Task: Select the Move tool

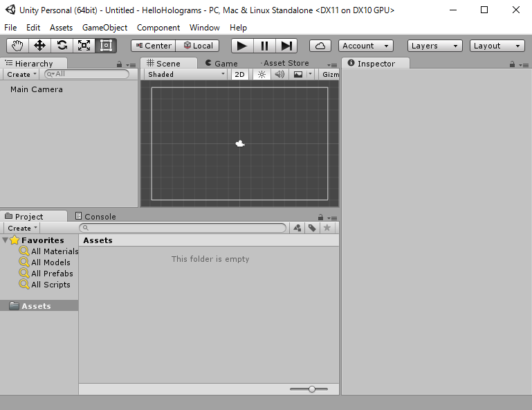Action: click(x=39, y=46)
